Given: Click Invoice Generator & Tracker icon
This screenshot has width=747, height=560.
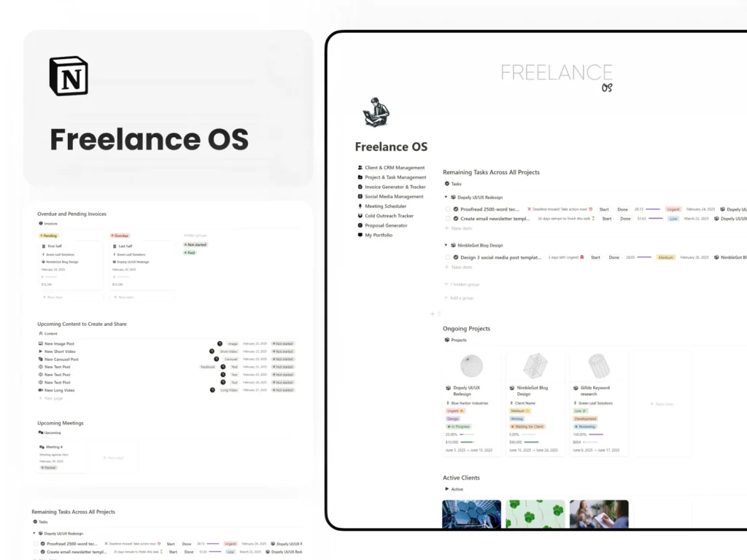Looking at the screenshot, I should (360, 187).
